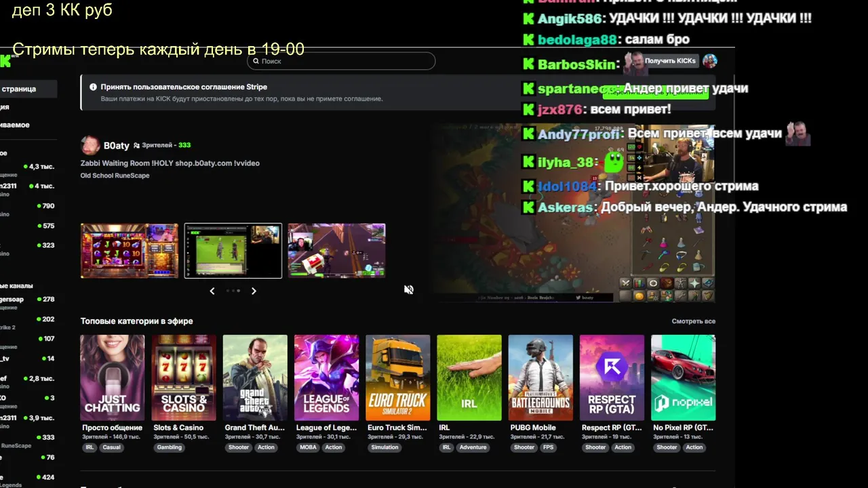This screenshot has width=868, height=488.
Task: Click the carousel pagination dots
Action: [233, 291]
